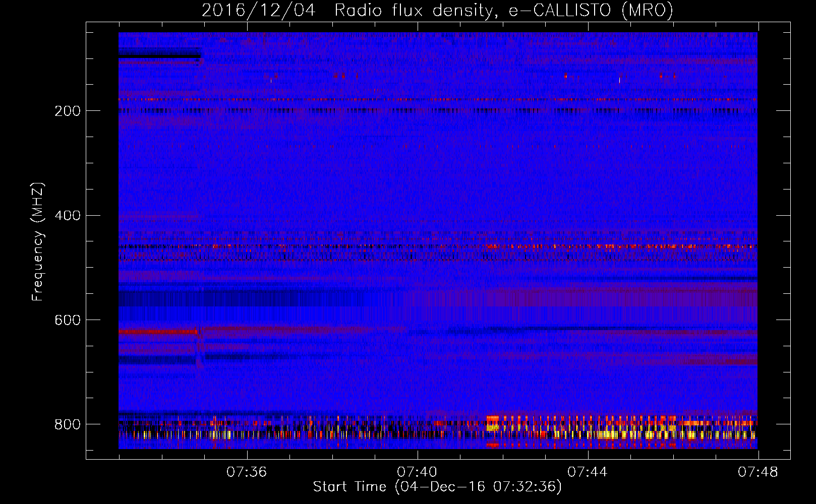Click the plot title "Radio flux density, e-CALLISTO (MRO)"
The width and height of the screenshot is (816, 504).
[504, 11]
